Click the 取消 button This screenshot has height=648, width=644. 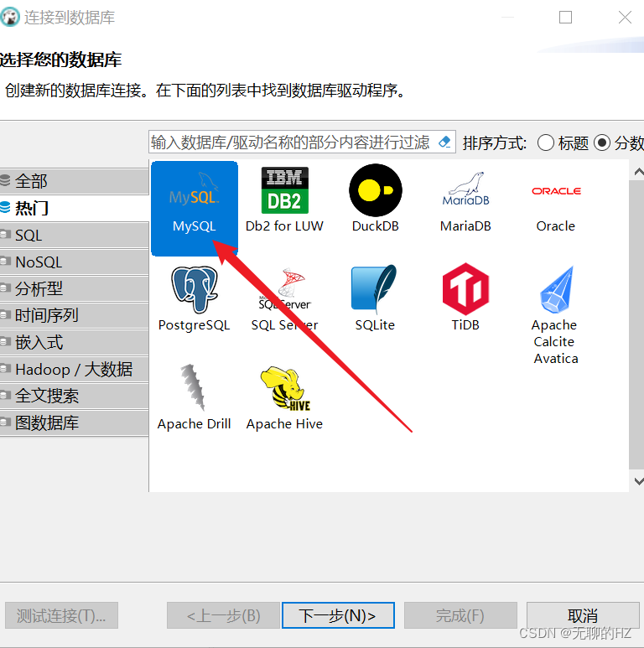click(x=583, y=615)
